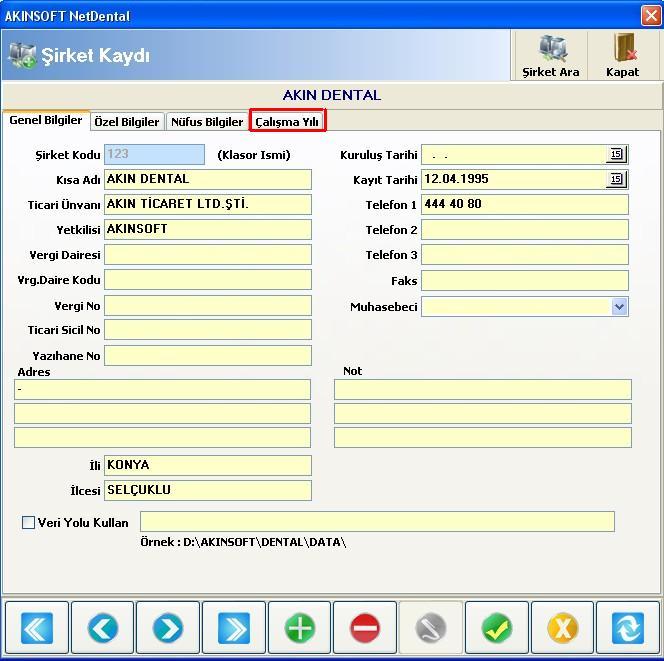Click the Telefon 3 input field
Screen dimensions: 664x661
525,255
